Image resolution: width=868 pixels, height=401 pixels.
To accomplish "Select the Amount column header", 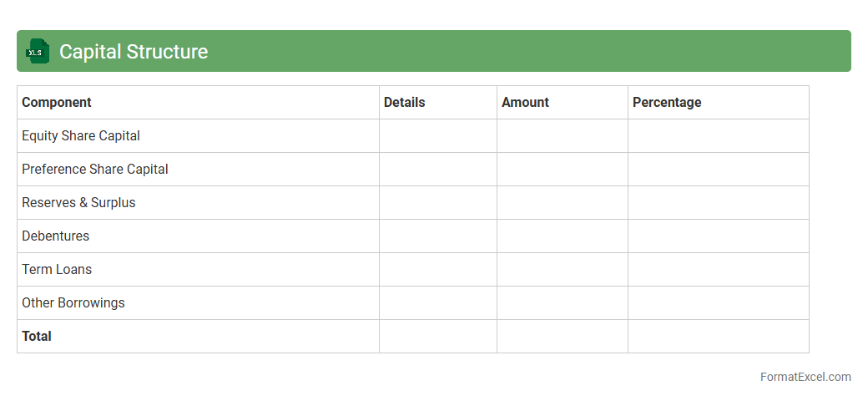I will (x=526, y=103).
